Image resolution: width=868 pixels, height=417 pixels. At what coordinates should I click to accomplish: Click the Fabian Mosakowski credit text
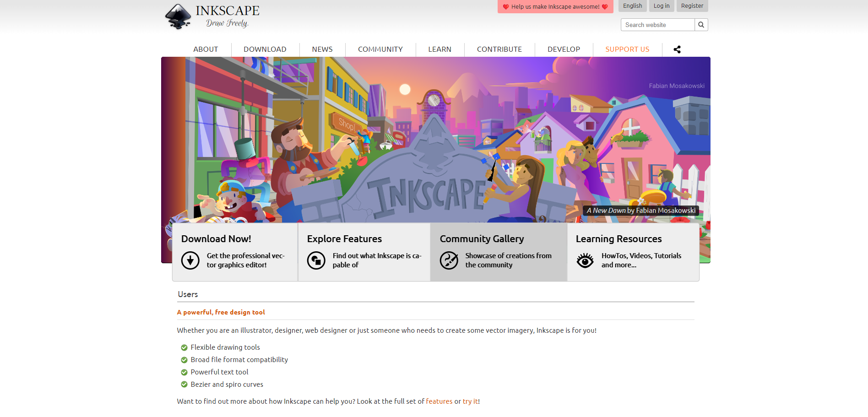click(x=677, y=86)
